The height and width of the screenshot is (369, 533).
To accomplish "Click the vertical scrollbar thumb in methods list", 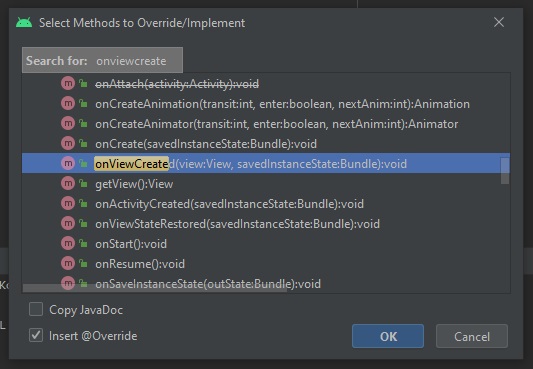I will coord(505,171).
